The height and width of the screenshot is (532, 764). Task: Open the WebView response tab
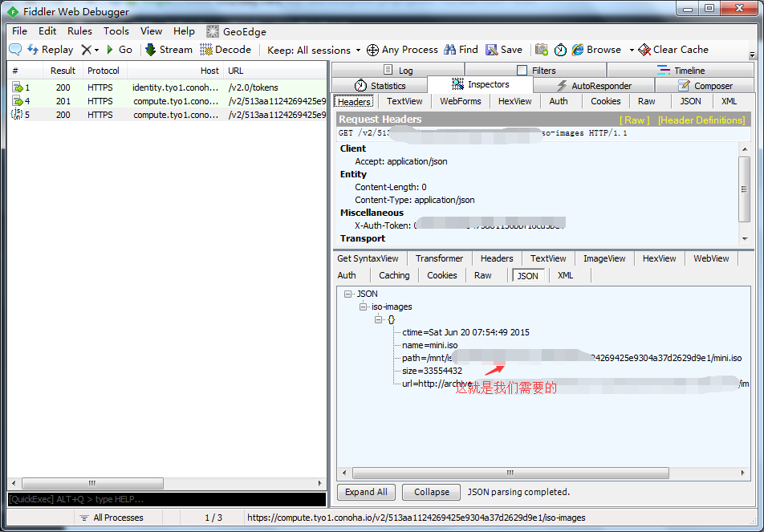pos(711,258)
